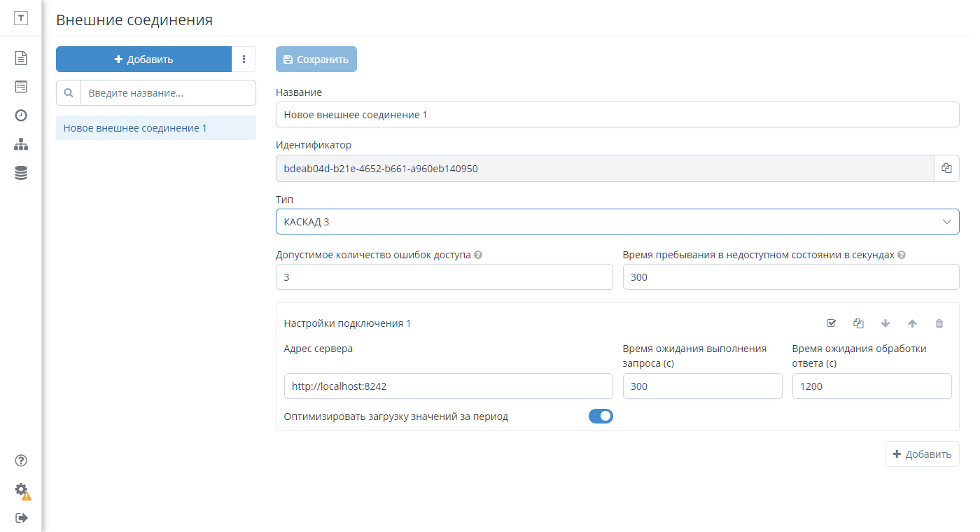
Task: Show hint for allowed access errors count
Action: pyautogui.click(x=478, y=255)
